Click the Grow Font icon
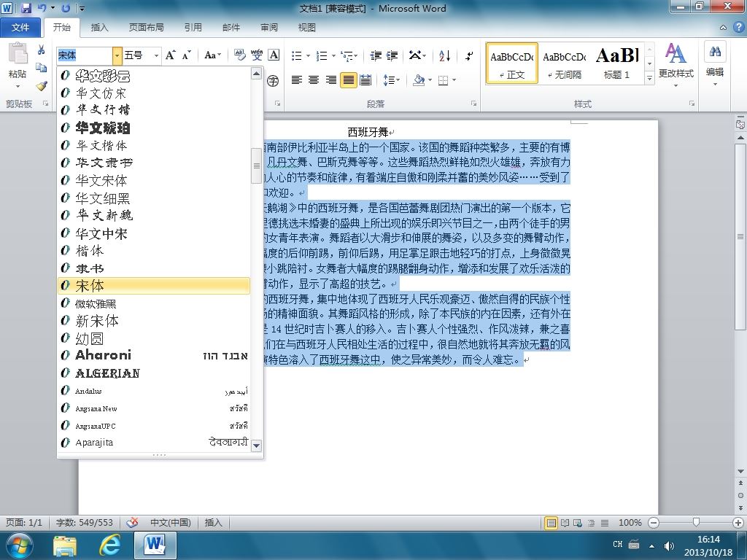 click(170, 55)
